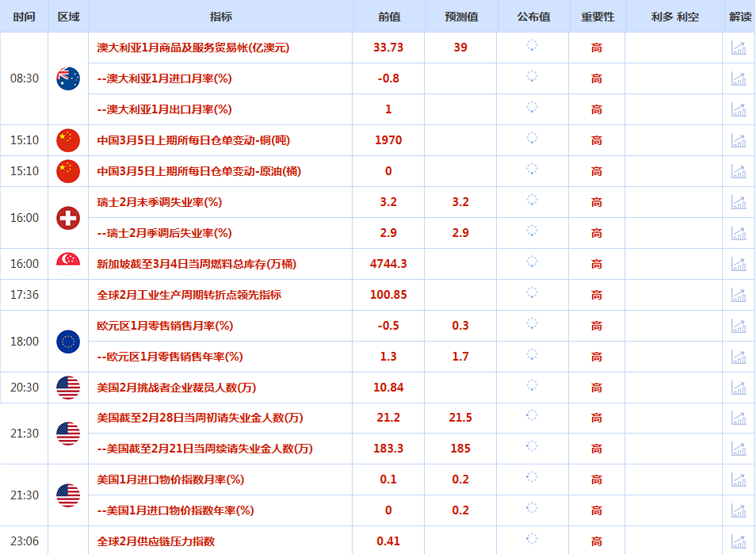Open chart icon for Australia trade balance row
This screenshot has height=554, width=756.
click(739, 48)
